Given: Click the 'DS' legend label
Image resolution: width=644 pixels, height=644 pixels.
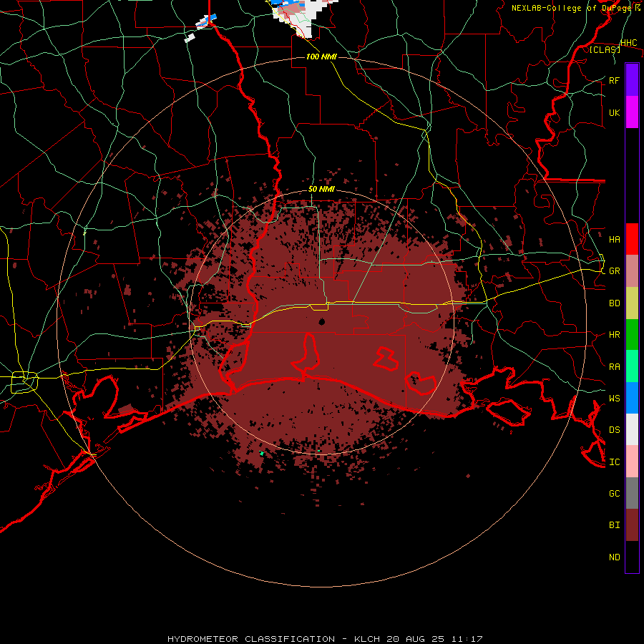Looking at the screenshot, I should 614,430.
